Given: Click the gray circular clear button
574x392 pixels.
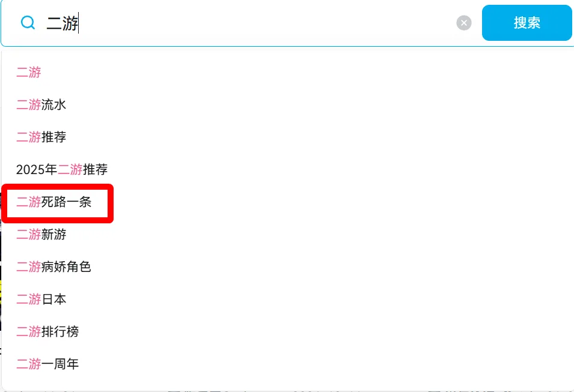Looking at the screenshot, I should tap(464, 23).
